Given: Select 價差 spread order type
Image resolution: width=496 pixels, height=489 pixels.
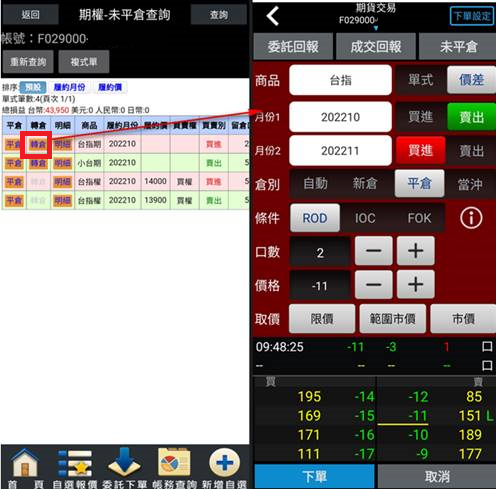Looking at the screenshot, I should tap(471, 80).
